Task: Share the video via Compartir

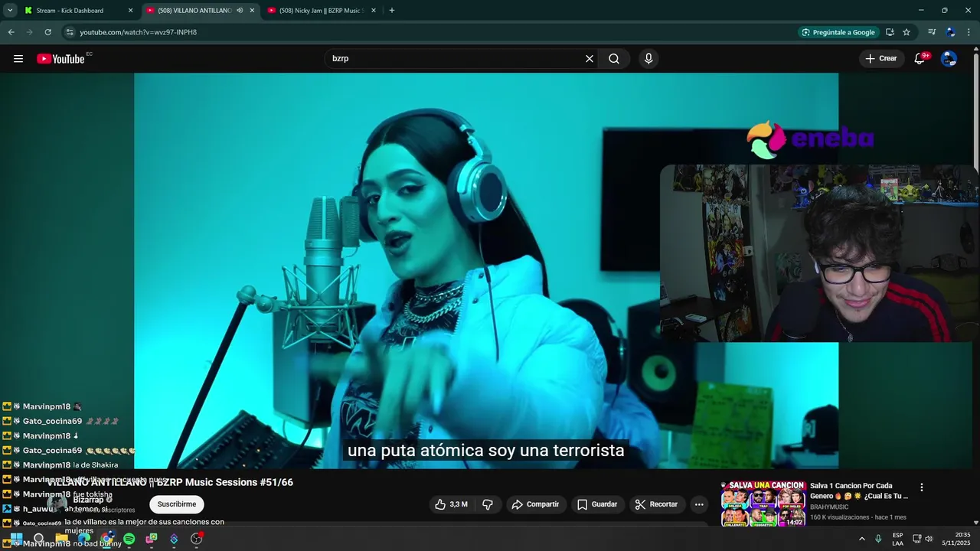Action: coord(535,504)
